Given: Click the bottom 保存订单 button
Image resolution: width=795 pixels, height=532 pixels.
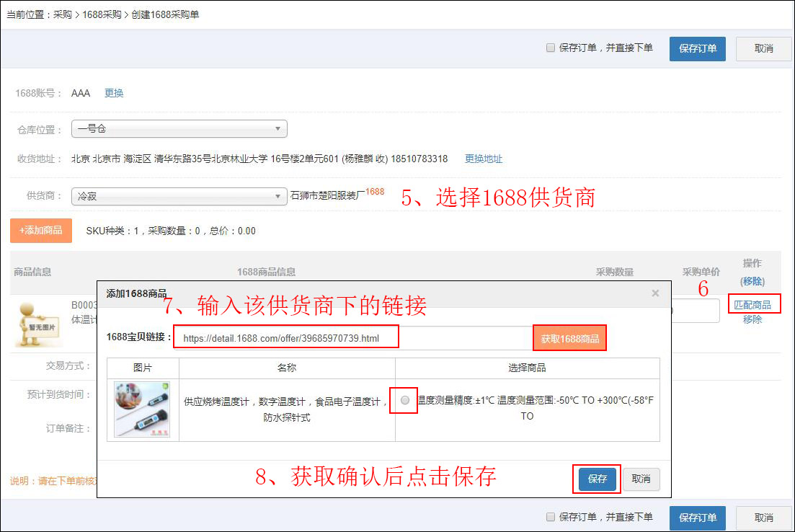Looking at the screenshot, I should click(698, 518).
